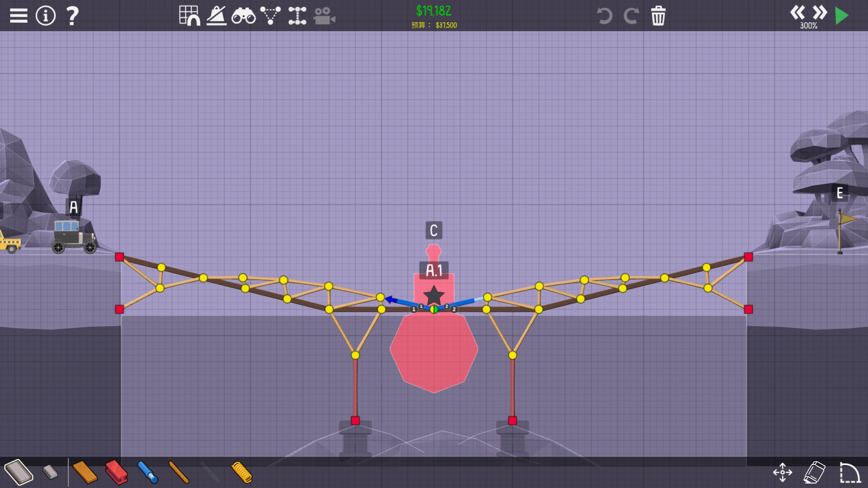868x488 pixels.
Task: Delete the bridge with the trash icon
Action: pyautogui.click(x=658, y=16)
